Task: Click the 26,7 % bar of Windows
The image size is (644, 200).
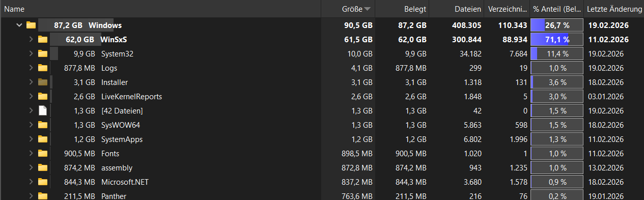Action: pos(556,25)
